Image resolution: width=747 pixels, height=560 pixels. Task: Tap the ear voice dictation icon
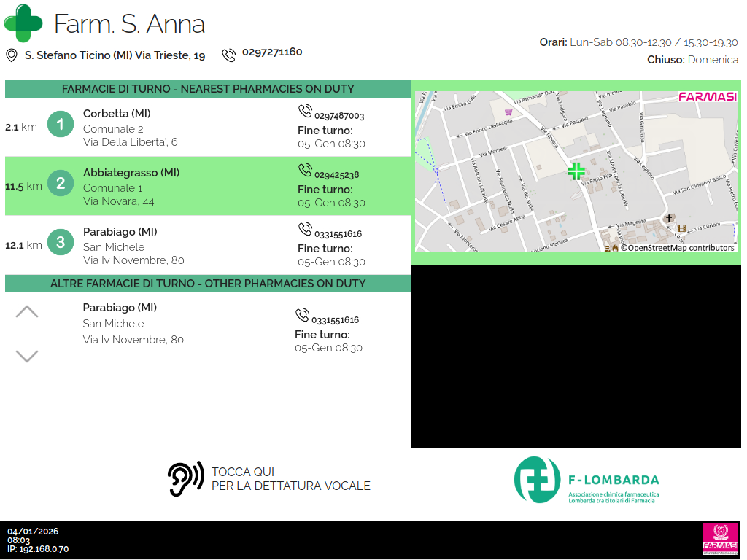click(x=185, y=479)
